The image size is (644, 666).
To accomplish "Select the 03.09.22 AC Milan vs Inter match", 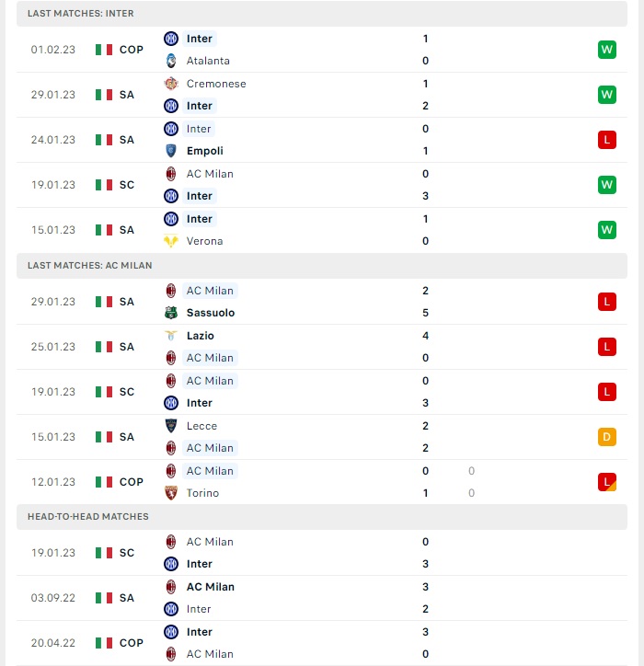I will coord(322,598).
